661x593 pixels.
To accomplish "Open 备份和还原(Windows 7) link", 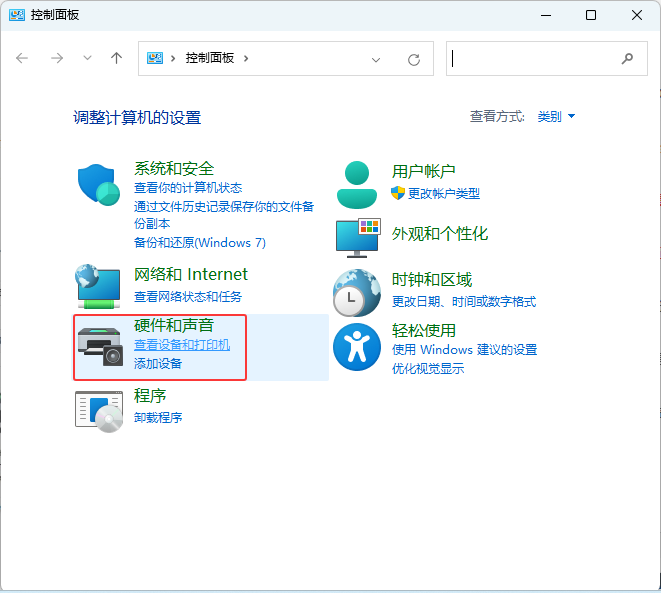I will click(x=199, y=242).
